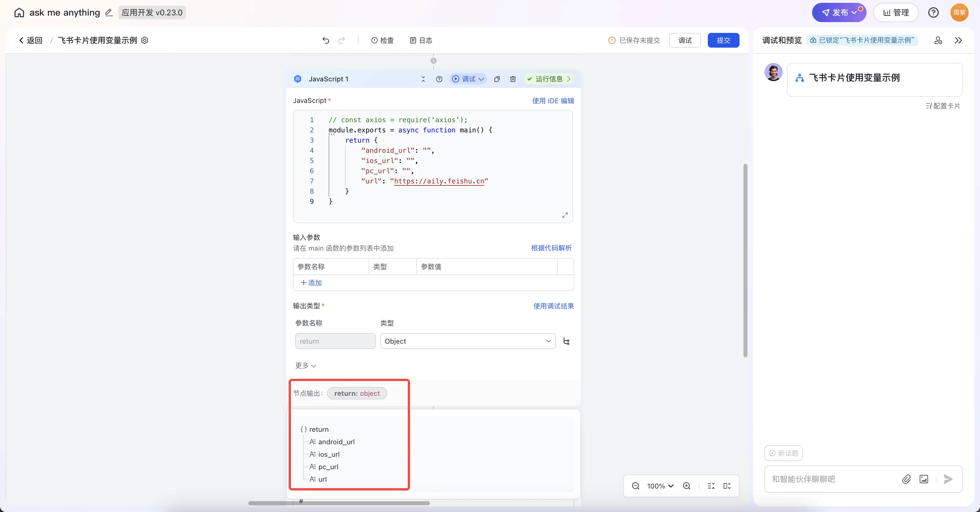Run 检查 on the workflow
The image size is (980, 512).
click(382, 40)
